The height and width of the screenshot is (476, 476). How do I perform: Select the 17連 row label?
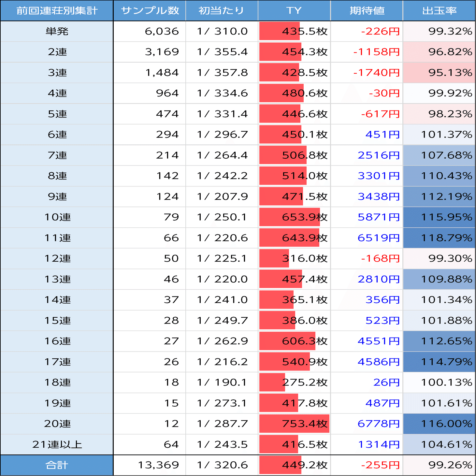[57, 362]
